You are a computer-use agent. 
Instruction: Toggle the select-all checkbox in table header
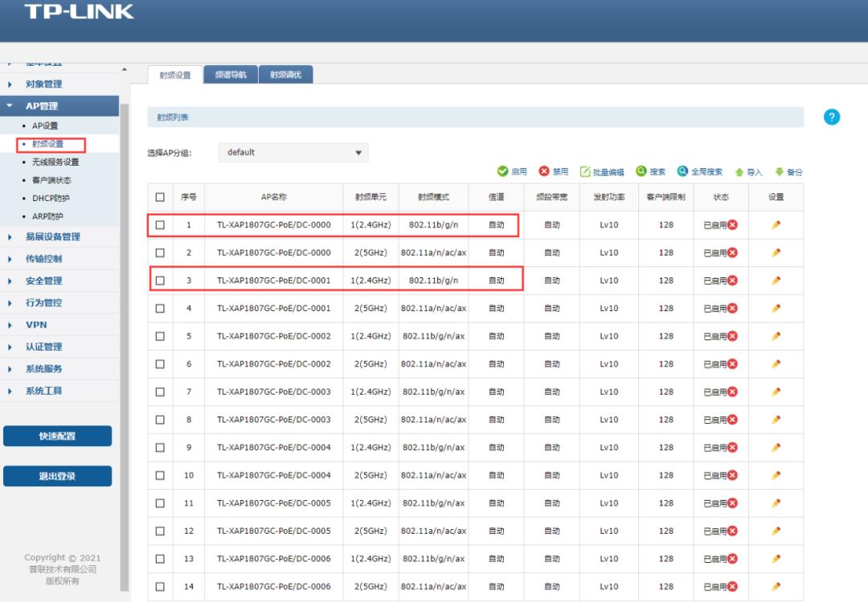[x=160, y=197]
